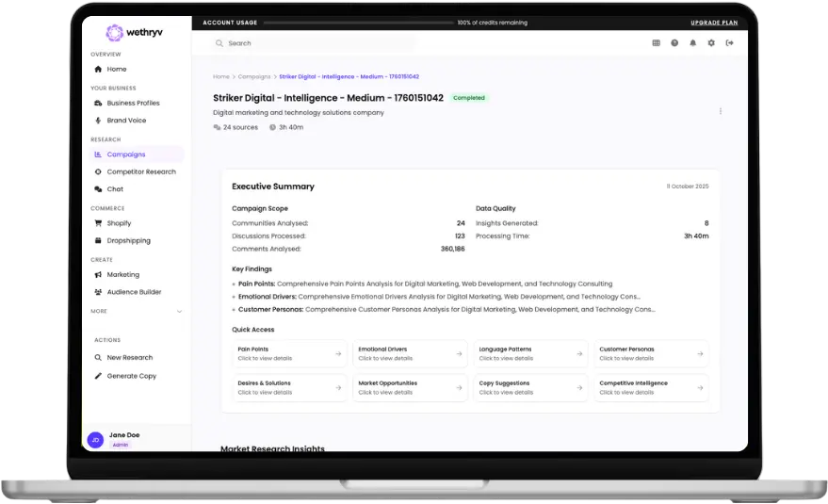Open Brand Voice page
The height and width of the screenshot is (504, 828).
tap(137, 121)
